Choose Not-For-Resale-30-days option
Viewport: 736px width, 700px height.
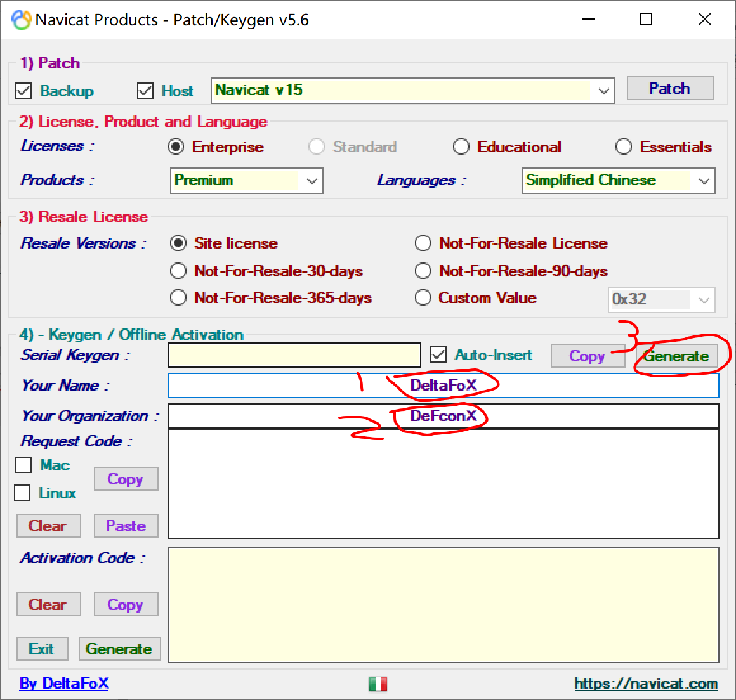178,271
